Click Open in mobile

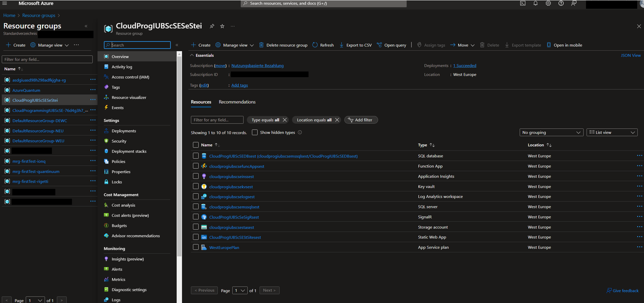564,45
